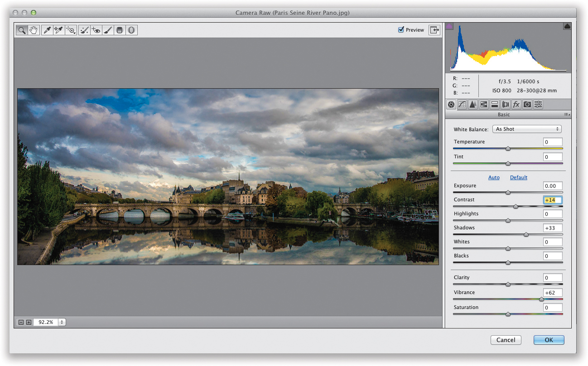Pick the White Balance eyedropper tool
Viewport: 588px width, 366px height.
coord(47,30)
